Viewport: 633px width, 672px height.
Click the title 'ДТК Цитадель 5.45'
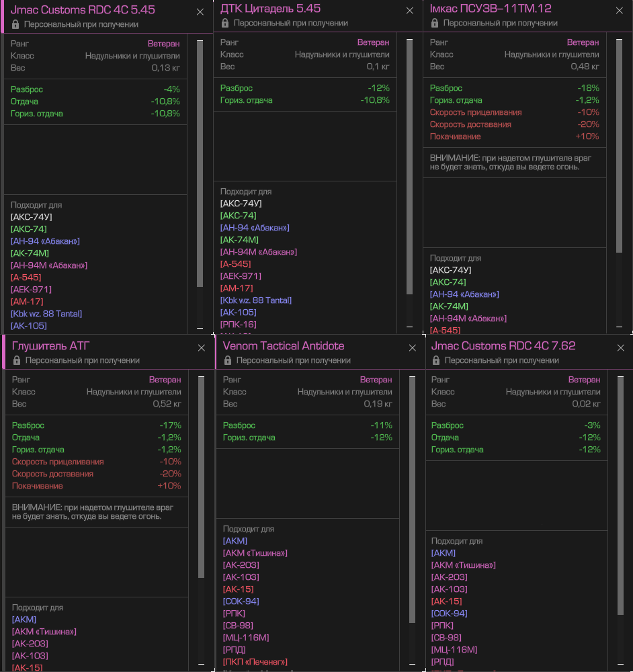270,9
